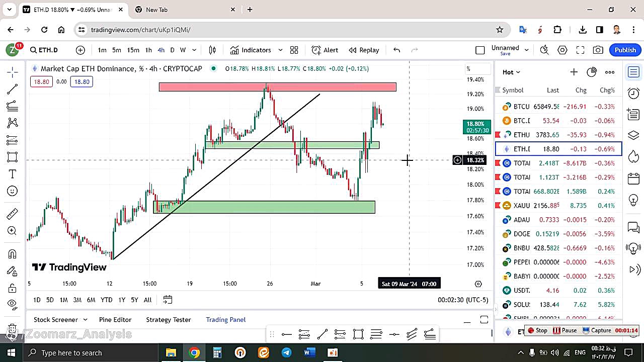Take a chart snapshot with camera icon
The height and width of the screenshot is (362, 644).
point(598,50)
